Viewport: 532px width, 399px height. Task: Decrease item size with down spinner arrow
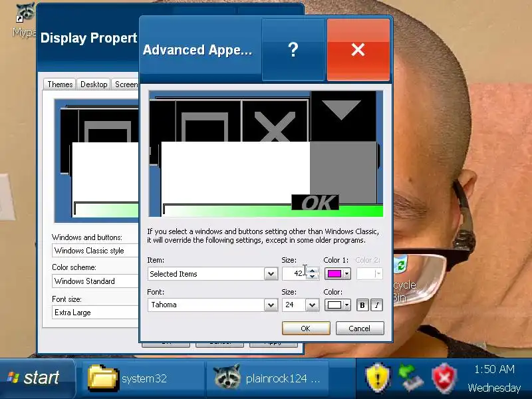coord(313,277)
